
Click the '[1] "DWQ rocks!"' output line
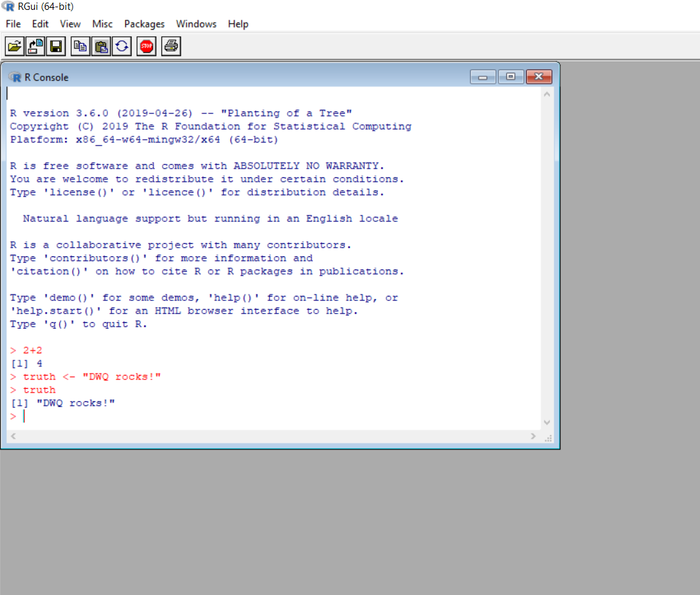point(63,403)
